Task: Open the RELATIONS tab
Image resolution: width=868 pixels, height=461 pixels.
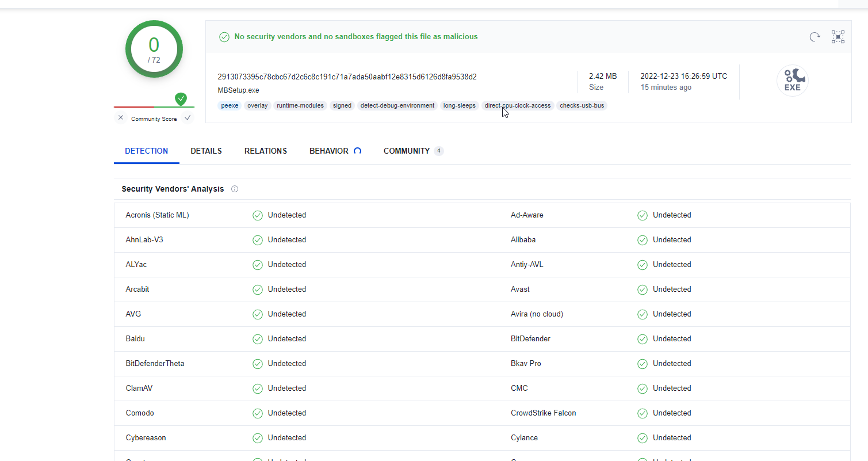Action: tap(265, 151)
